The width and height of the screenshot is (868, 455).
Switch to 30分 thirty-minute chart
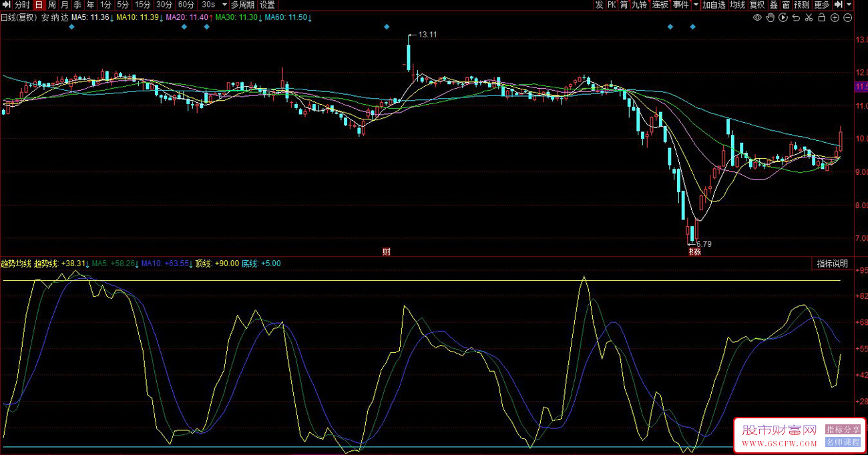(164, 5)
